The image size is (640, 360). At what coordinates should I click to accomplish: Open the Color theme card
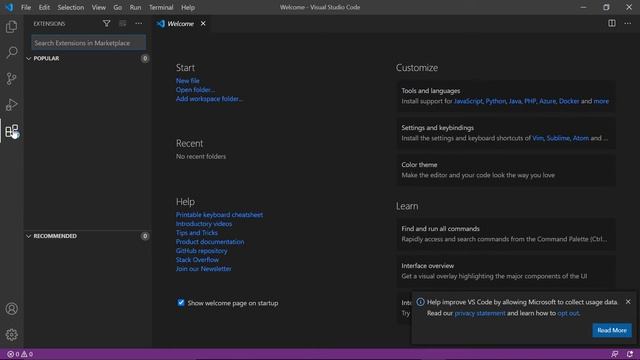[506, 170]
